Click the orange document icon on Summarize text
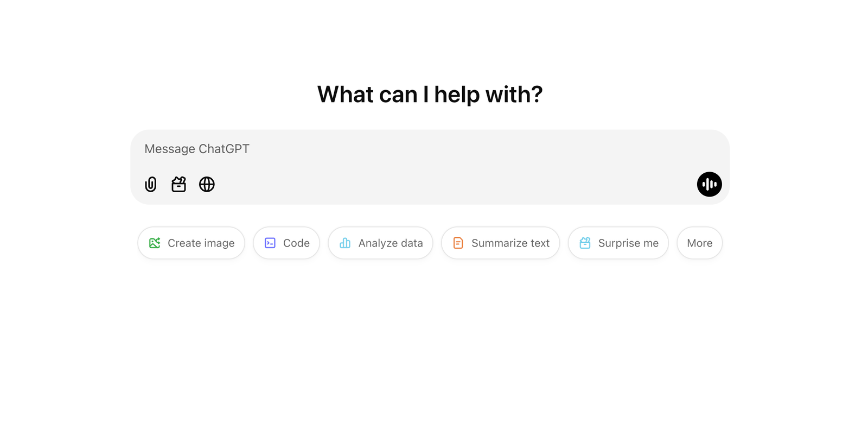 [x=458, y=243]
